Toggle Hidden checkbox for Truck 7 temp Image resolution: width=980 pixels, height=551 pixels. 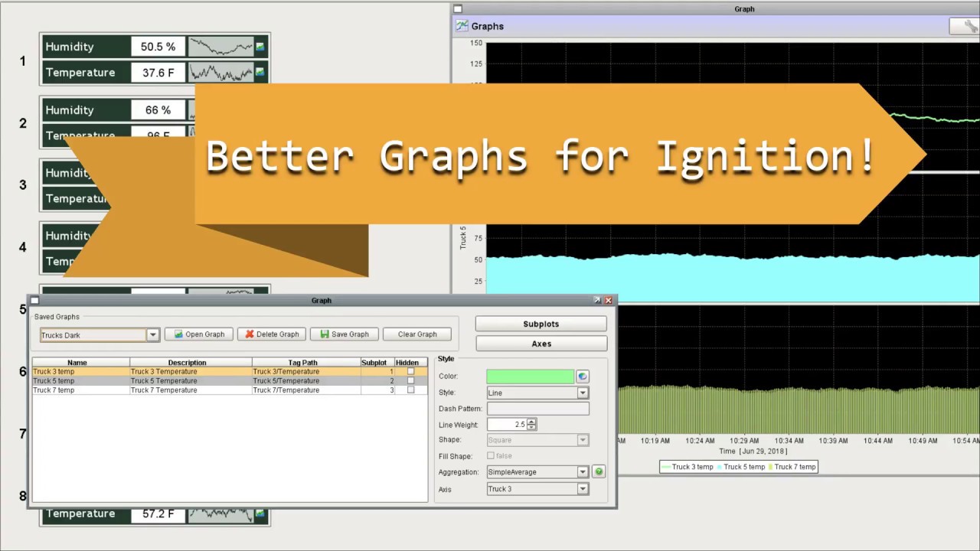click(411, 390)
